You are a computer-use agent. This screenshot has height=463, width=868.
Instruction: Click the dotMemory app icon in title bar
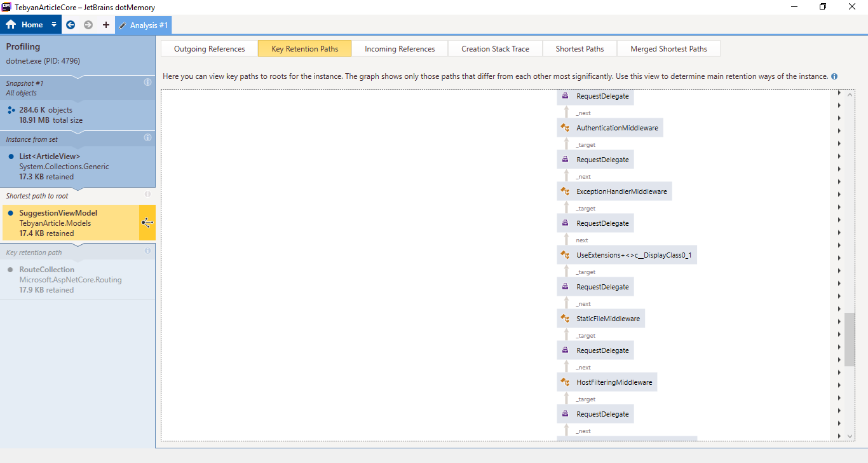click(6, 7)
